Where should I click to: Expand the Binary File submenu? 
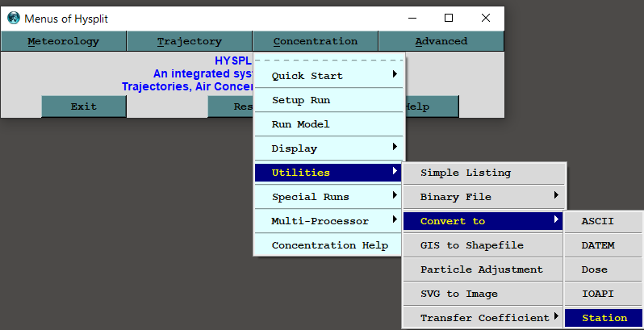pos(484,197)
